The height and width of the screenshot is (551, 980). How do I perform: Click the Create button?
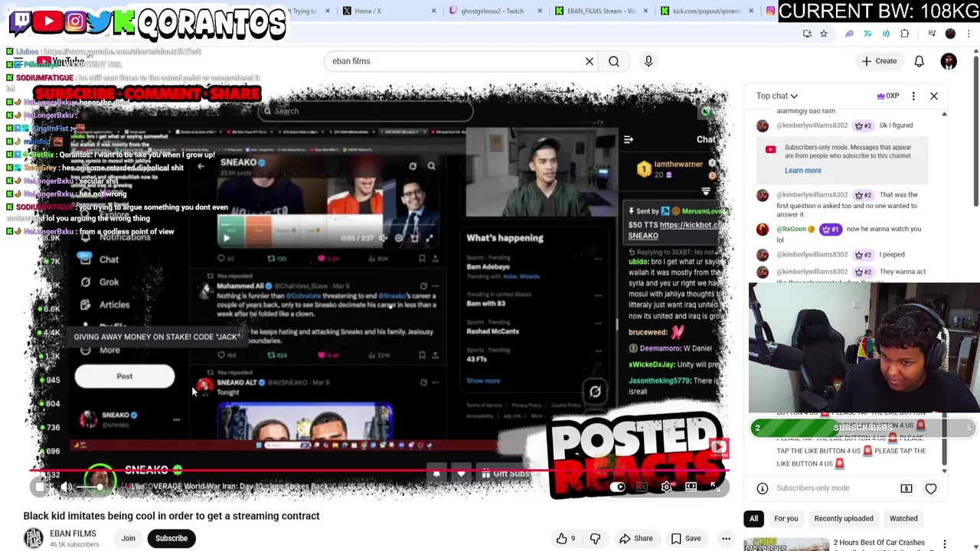point(879,61)
